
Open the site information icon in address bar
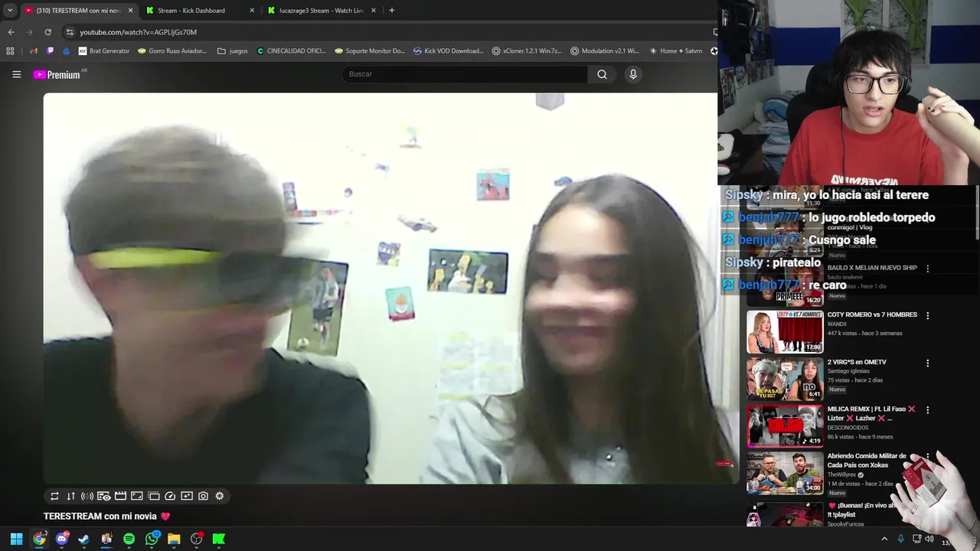click(x=70, y=32)
